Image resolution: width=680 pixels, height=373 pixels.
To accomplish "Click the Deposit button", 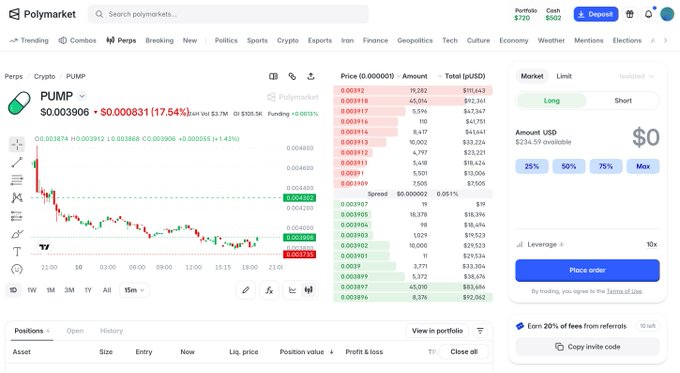I will pos(596,14).
